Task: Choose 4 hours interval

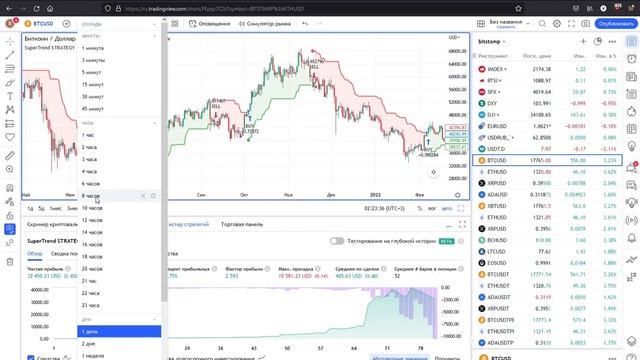Action: click(x=119, y=171)
